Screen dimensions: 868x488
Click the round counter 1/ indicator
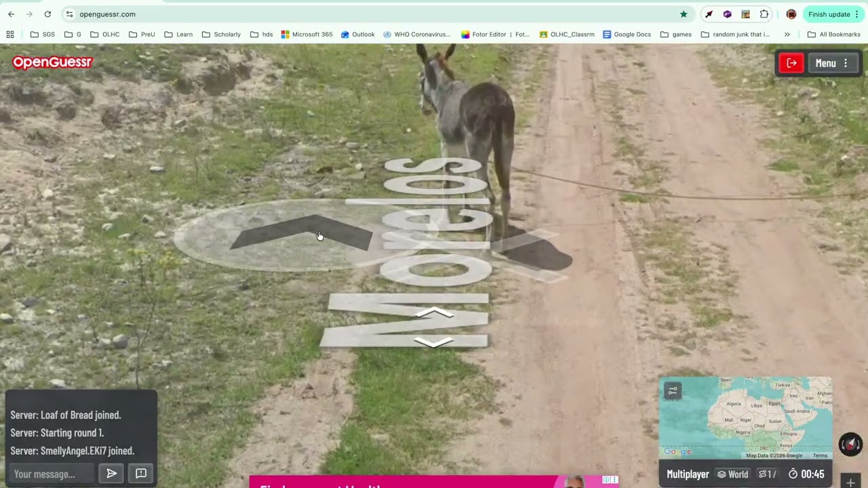pos(767,474)
